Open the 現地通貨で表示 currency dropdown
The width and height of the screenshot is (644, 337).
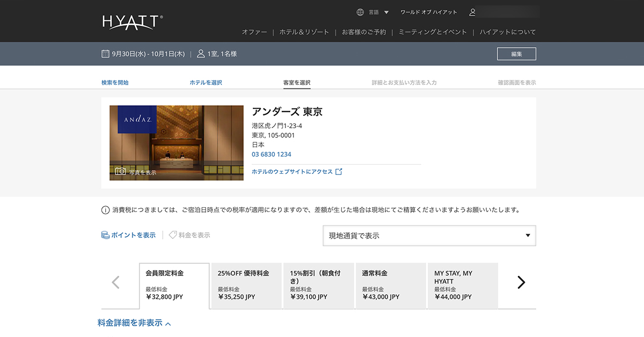coord(429,236)
